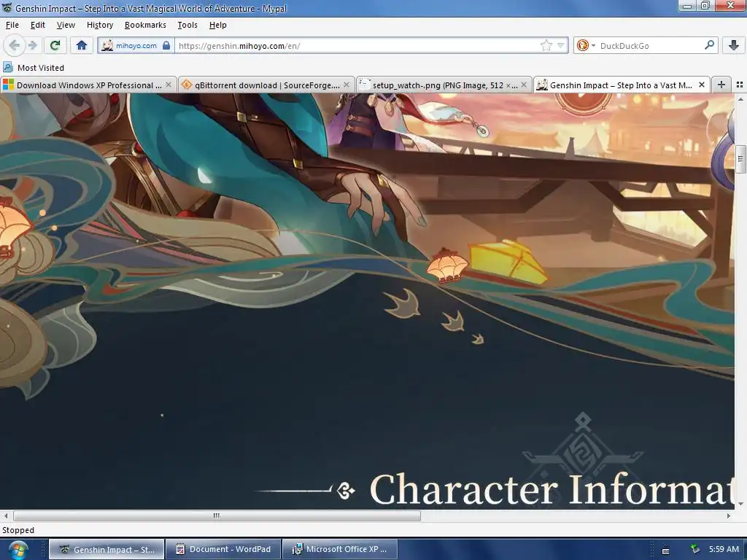Screen dimensions: 747x560
Task: Click the vertical scrollbar up arrow
Action: 740,99
